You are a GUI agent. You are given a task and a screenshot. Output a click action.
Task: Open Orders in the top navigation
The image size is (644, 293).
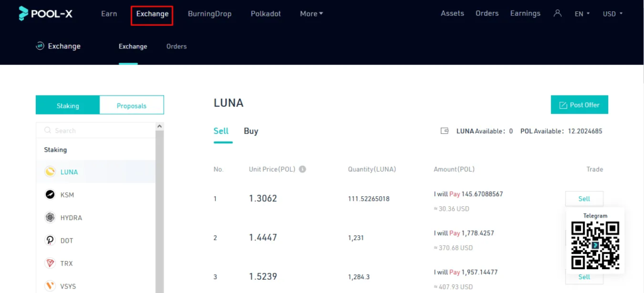(487, 13)
